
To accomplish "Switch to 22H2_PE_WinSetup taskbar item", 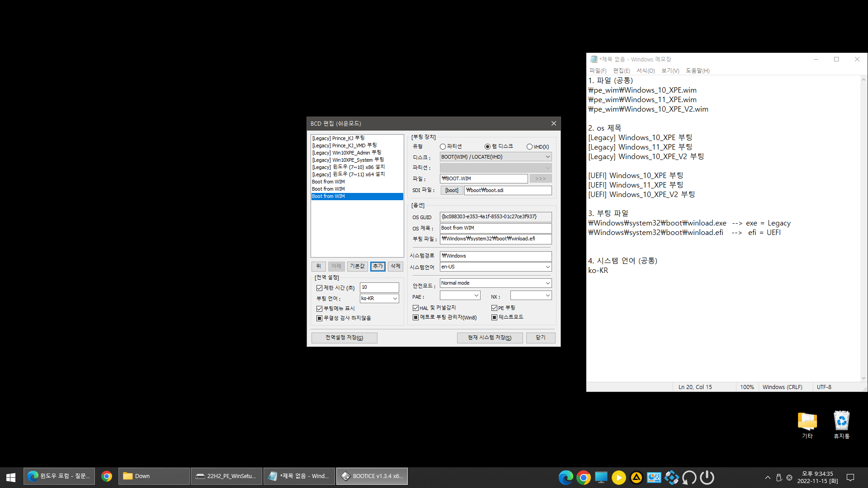I will 226,476.
